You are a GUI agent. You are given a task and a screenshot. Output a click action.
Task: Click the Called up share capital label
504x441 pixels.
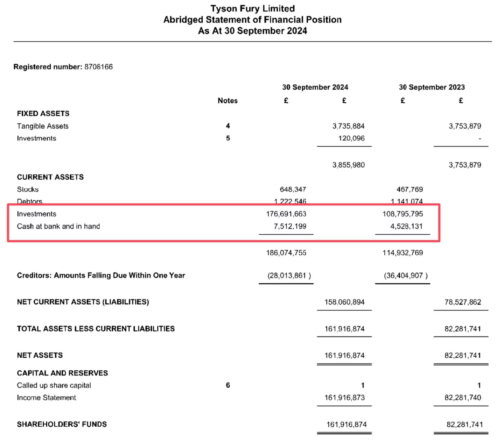coord(54,385)
